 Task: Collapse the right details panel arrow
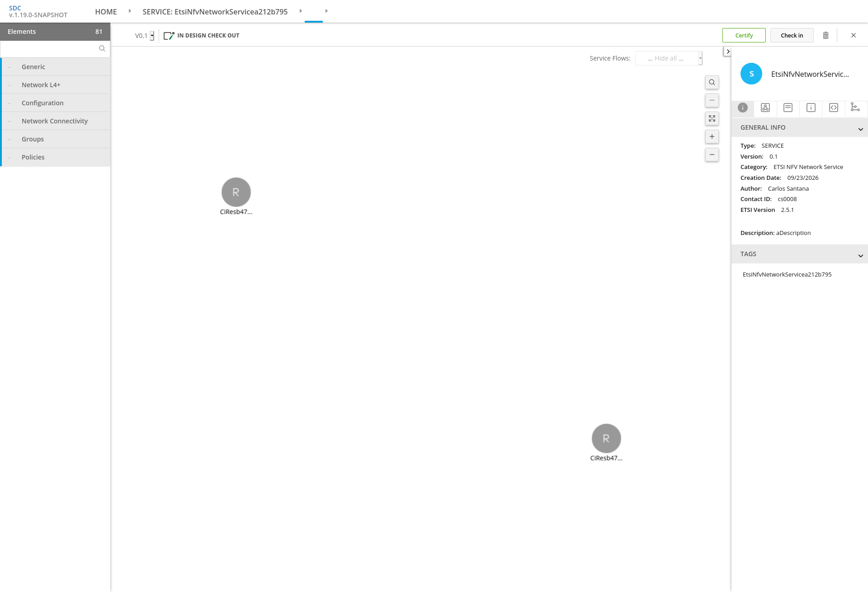coord(727,52)
